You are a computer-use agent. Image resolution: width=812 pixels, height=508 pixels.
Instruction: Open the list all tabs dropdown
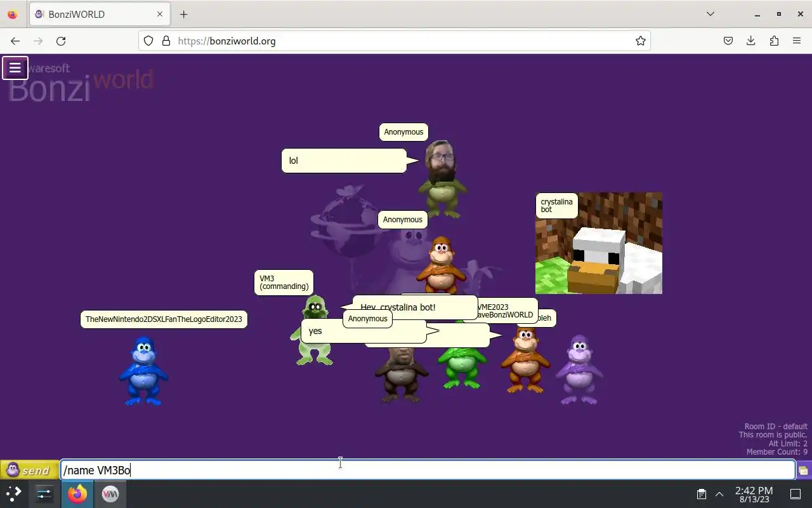710,14
